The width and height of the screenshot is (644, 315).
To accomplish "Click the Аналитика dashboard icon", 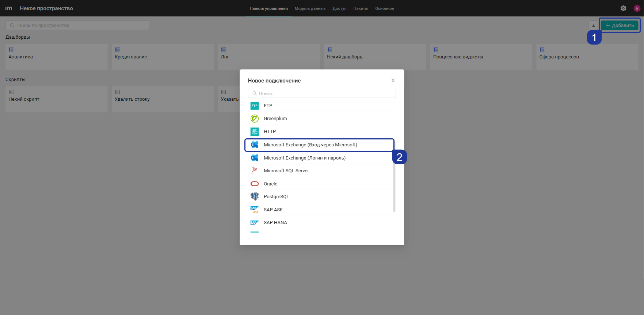I will 11,50.
